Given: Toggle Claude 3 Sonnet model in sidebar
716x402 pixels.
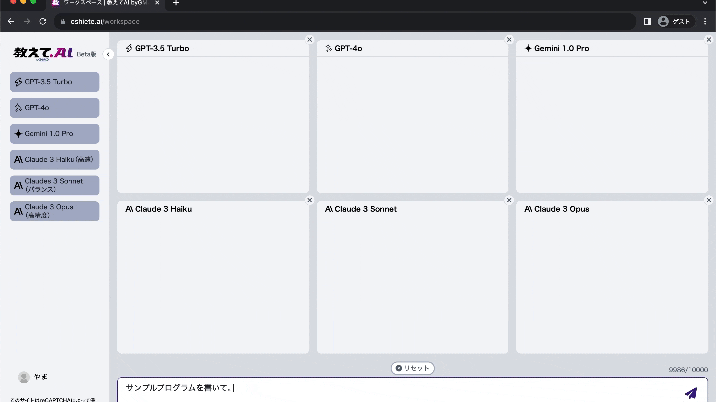Looking at the screenshot, I should tap(55, 185).
